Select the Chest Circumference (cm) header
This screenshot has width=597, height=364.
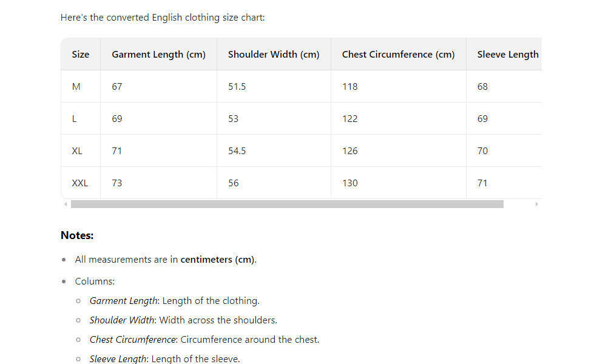tap(398, 55)
